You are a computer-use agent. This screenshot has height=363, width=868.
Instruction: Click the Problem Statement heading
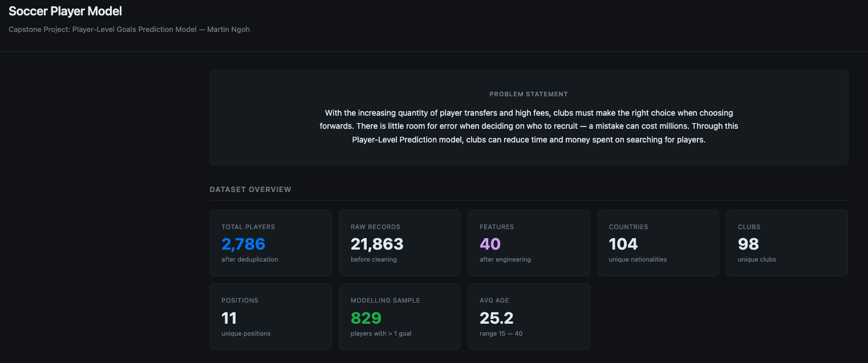[529, 94]
